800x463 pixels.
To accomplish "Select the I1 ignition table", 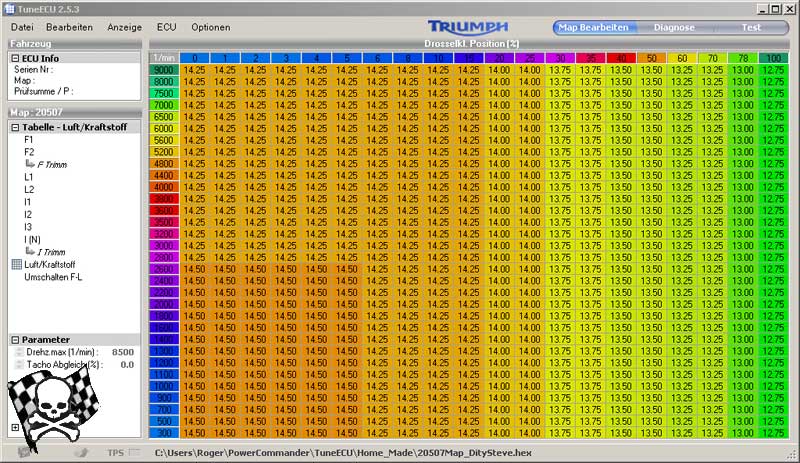I will 28,202.
